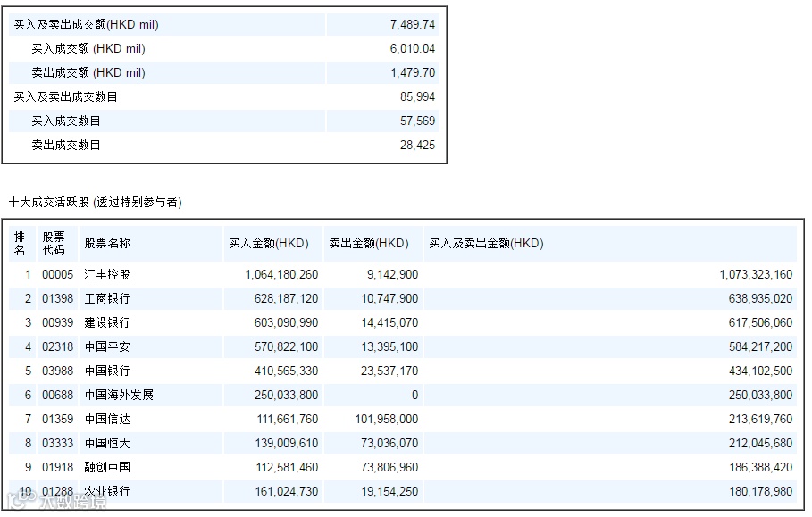The height and width of the screenshot is (517, 812).
Task: Select the total trade count 85,994
Action: tap(417, 96)
